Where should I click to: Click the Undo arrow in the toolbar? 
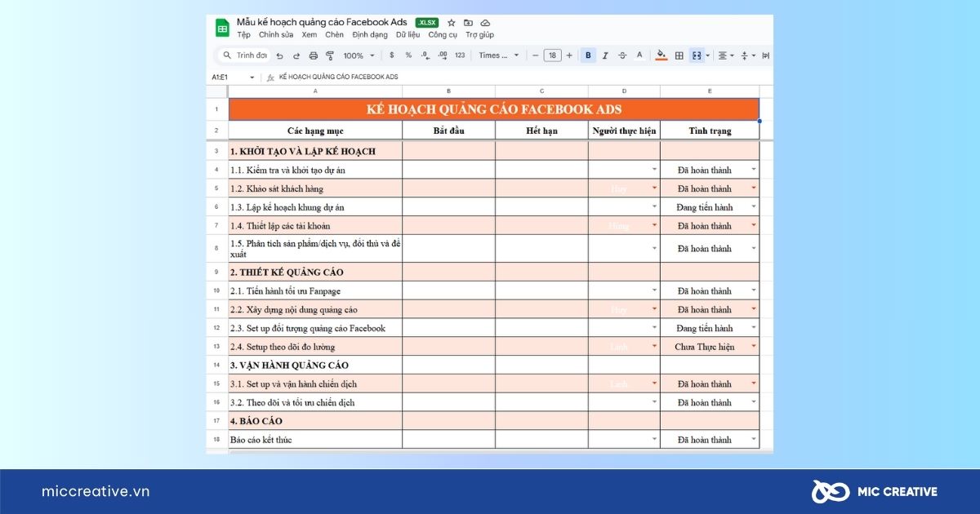point(279,55)
